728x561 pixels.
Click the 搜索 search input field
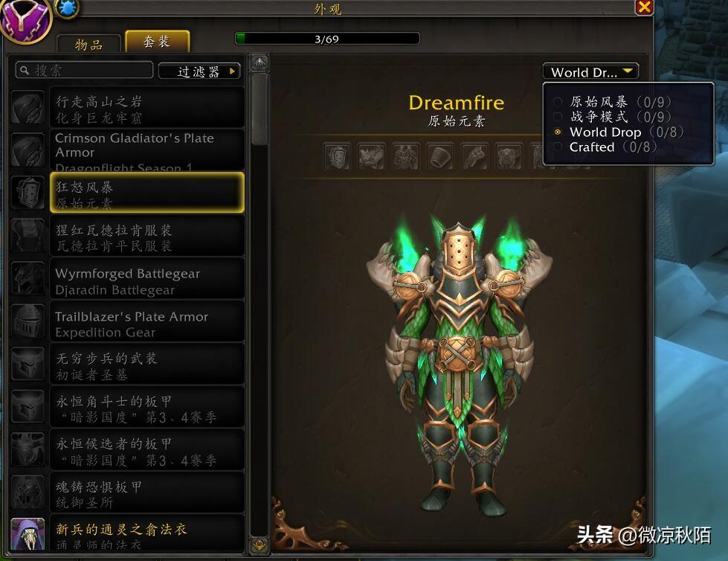tap(84, 71)
